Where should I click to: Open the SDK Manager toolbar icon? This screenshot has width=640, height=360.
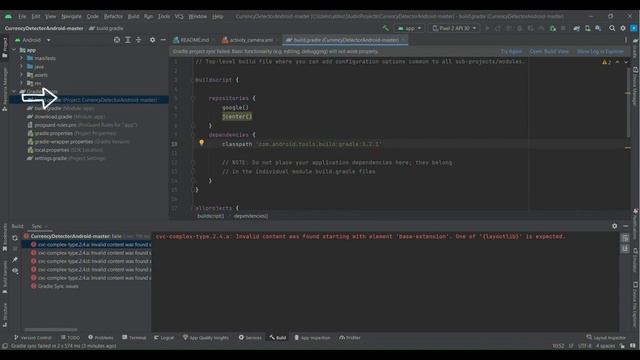[x=598, y=28]
